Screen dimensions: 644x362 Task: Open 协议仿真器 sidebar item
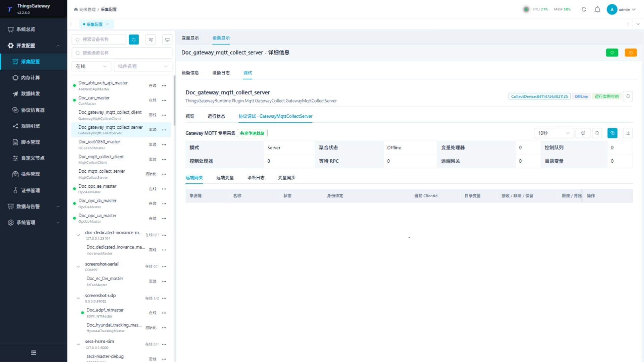[x=34, y=110]
